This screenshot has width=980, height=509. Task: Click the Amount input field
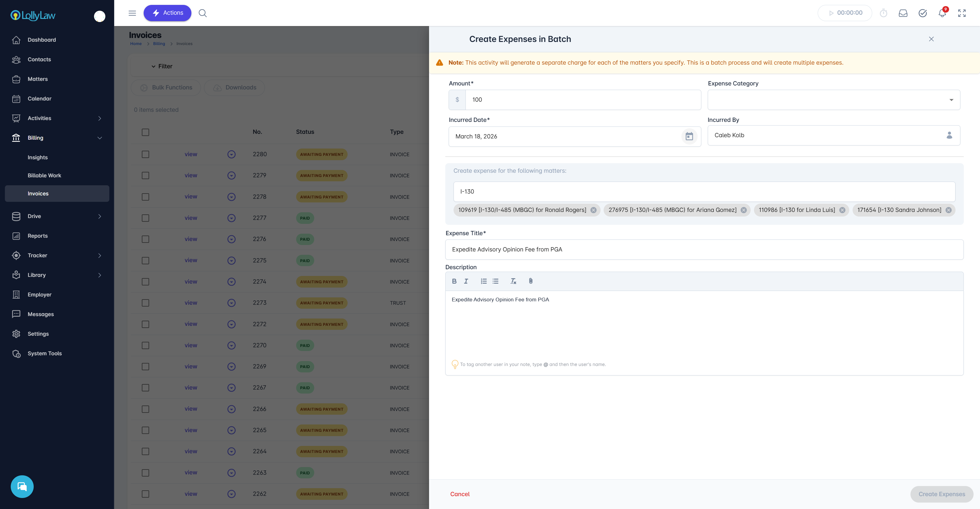[583, 100]
